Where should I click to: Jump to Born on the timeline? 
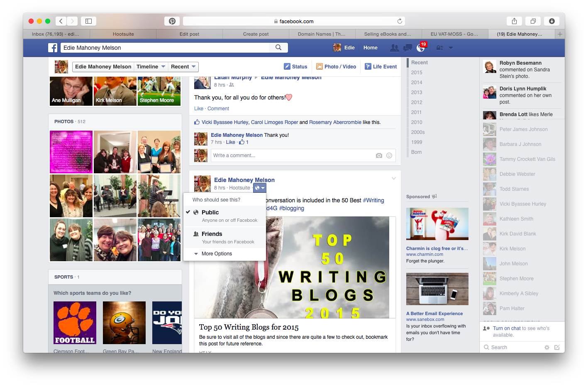point(416,152)
